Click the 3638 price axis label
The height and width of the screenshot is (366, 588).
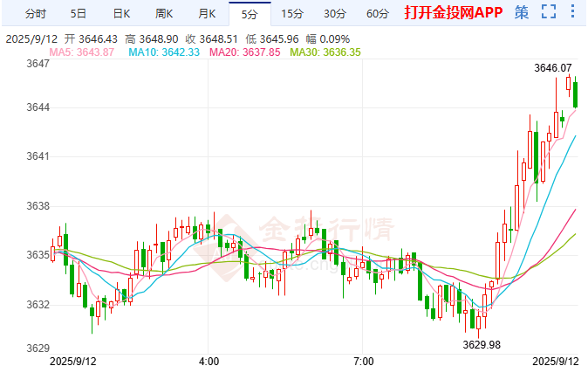(x=38, y=206)
